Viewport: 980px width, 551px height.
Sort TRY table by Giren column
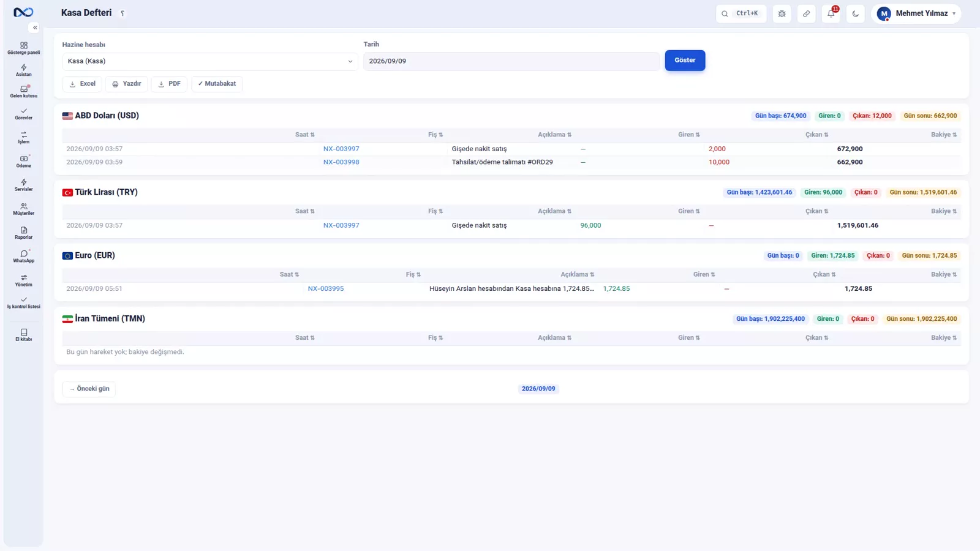coord(688,211)
